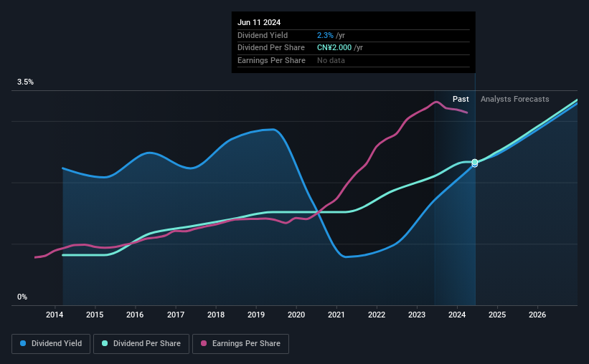The image size is (589, 364).
Task: Click the pink Earnings Per Share legend dot
Action: (204, 343)
